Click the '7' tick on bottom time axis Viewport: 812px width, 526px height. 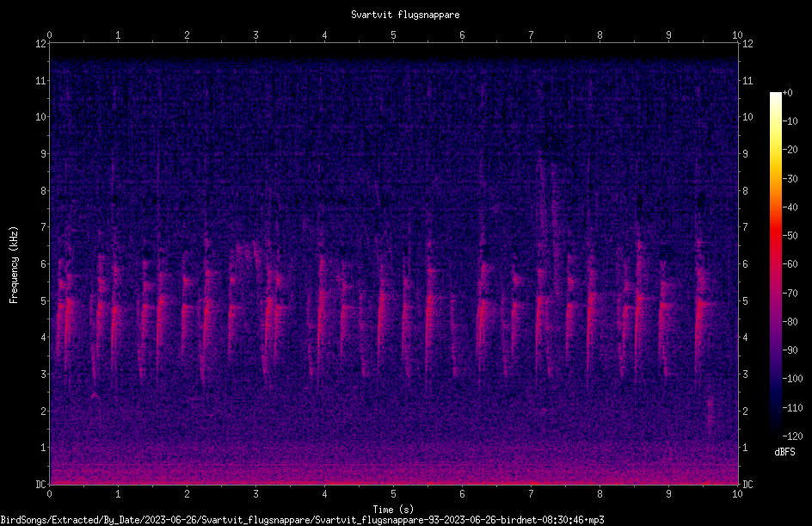click(x=531, y=494)
